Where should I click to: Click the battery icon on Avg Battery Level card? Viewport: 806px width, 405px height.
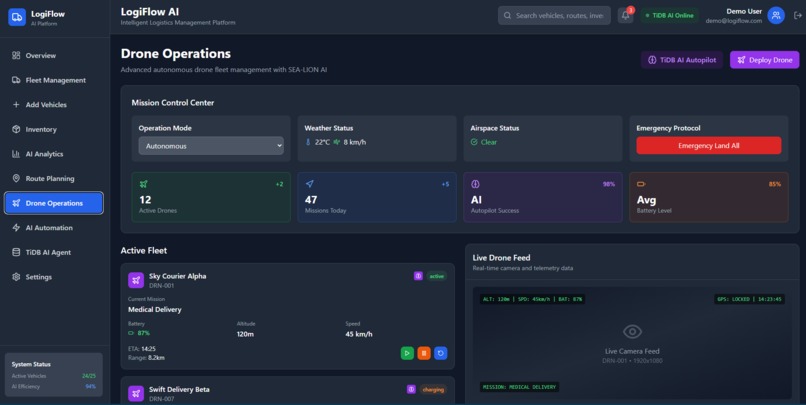click(641, 184)
